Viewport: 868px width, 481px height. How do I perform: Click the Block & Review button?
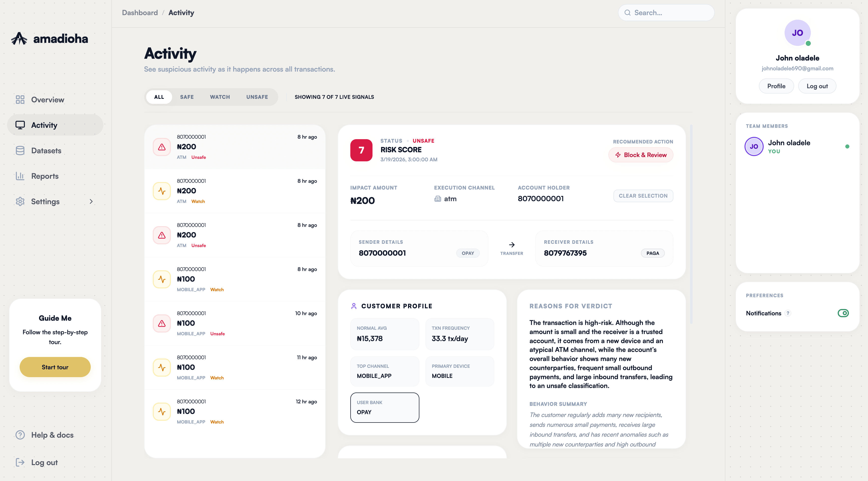(641, 155)
